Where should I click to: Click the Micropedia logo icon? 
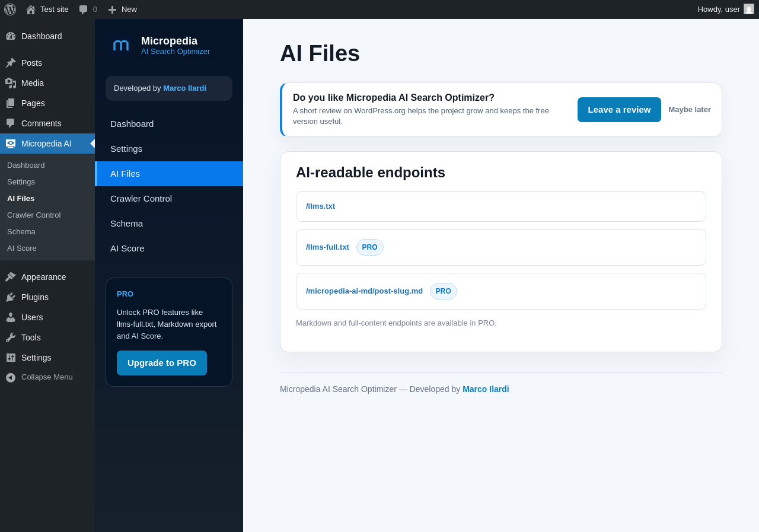pyautogui.click(x=121, y=46)
